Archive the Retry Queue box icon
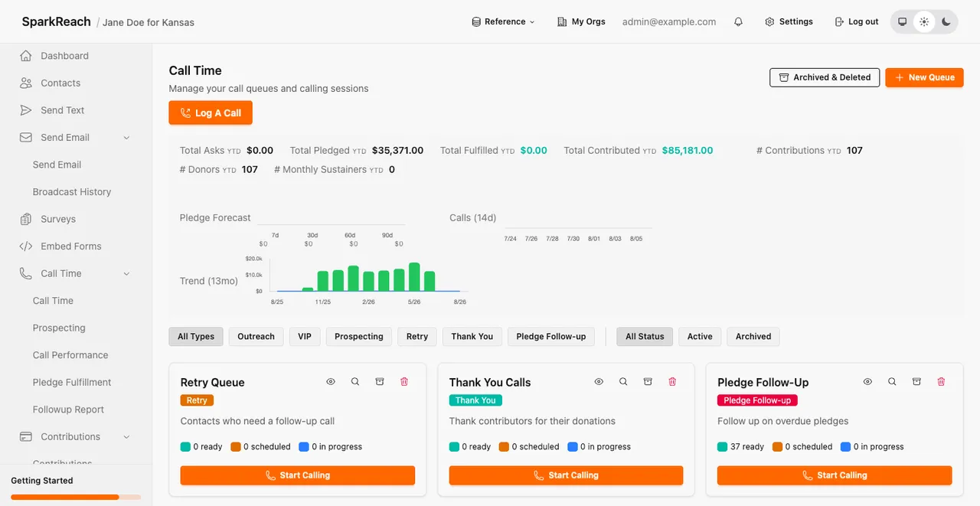Image resolution: width=980 pixels, height=506 pixels. 379,381
